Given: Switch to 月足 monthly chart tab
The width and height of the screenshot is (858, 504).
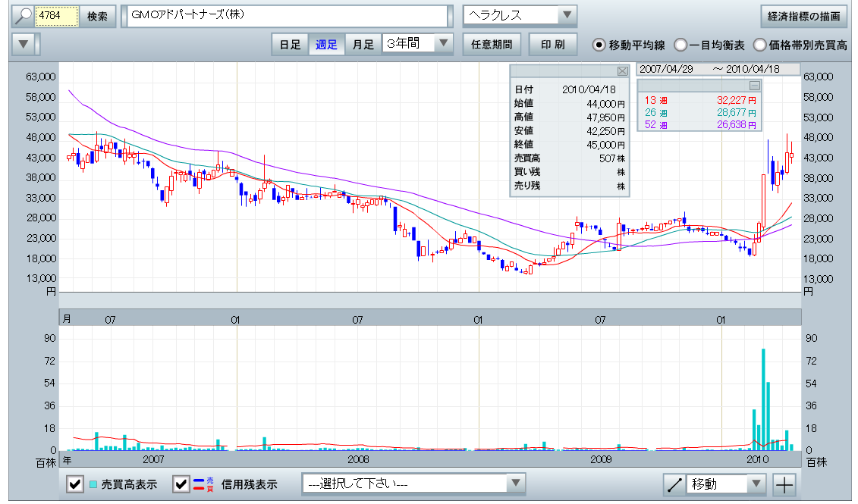Looking at the screenshot, I should pos(363,44).
